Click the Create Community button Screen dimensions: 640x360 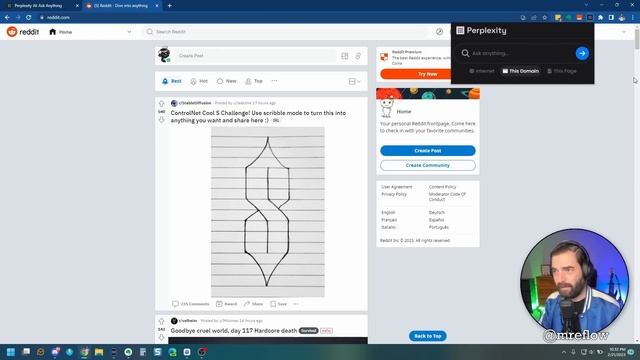[428, 165]
